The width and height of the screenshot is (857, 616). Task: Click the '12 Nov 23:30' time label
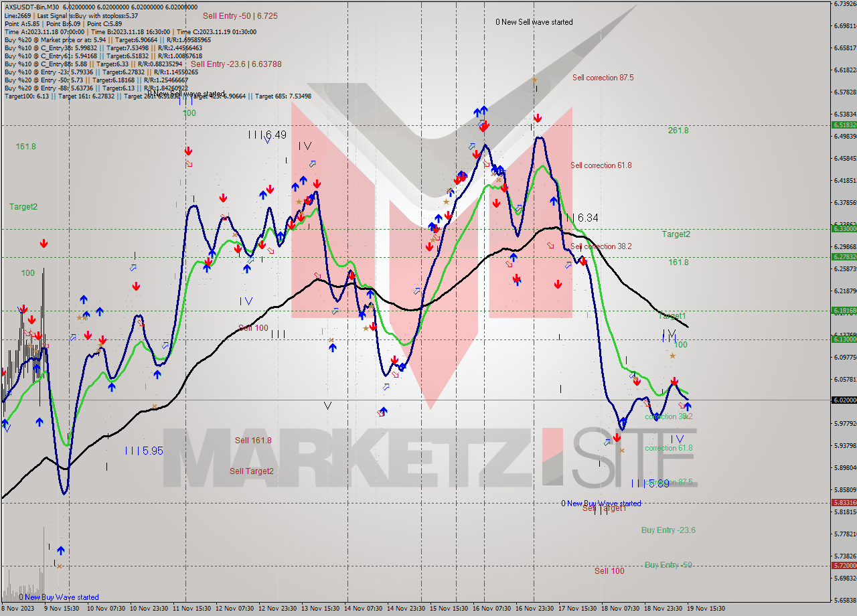click(x=277, y=609)
